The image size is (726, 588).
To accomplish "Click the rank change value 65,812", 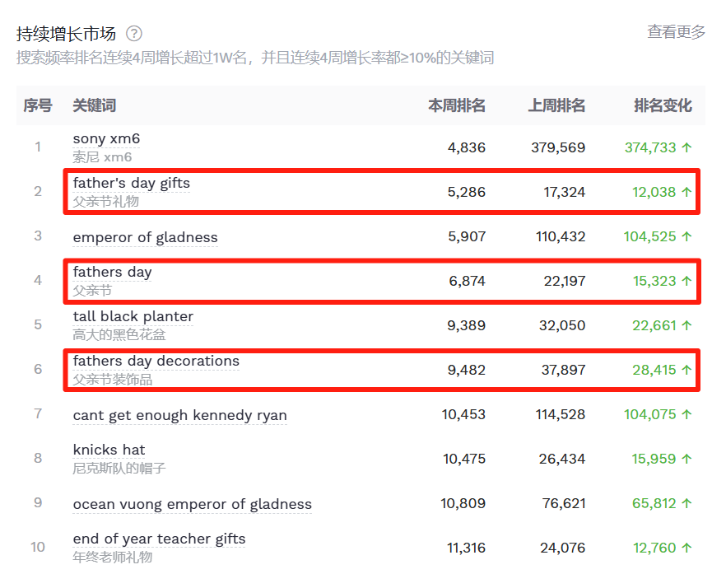I will click(x=654, y=504).
